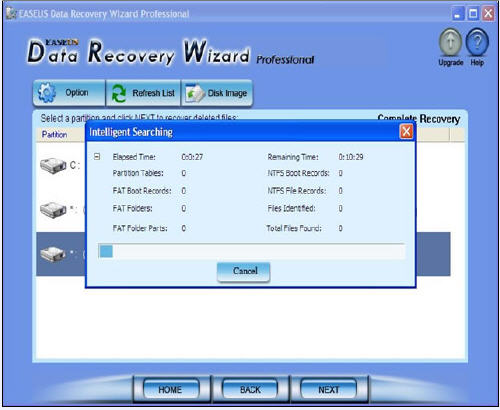Viewport: 500px width, 410px height.
Task: Click the NTFS Boot Records label
Action: click(x=298, y=173)
